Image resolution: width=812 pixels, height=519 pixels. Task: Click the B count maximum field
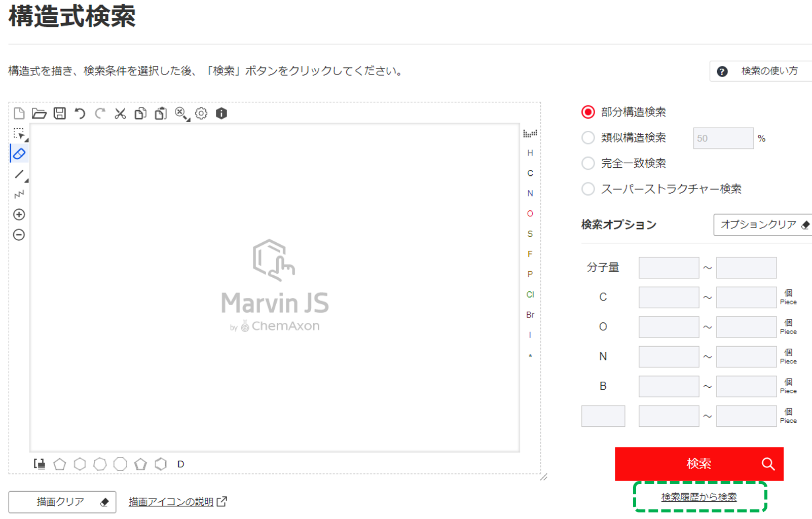(x=747, y=386)
